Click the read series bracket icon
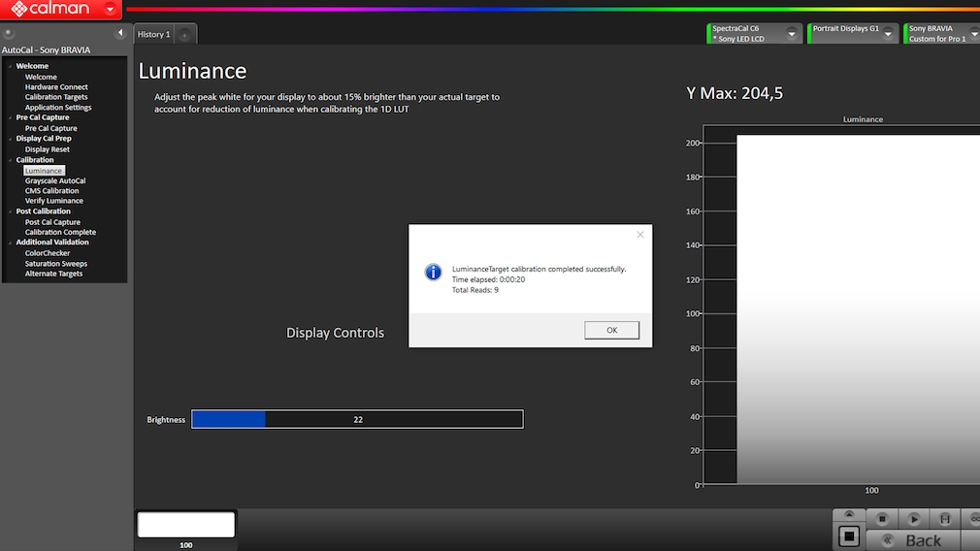Screen dimensions: 980x551 click(x=944, y=519)
